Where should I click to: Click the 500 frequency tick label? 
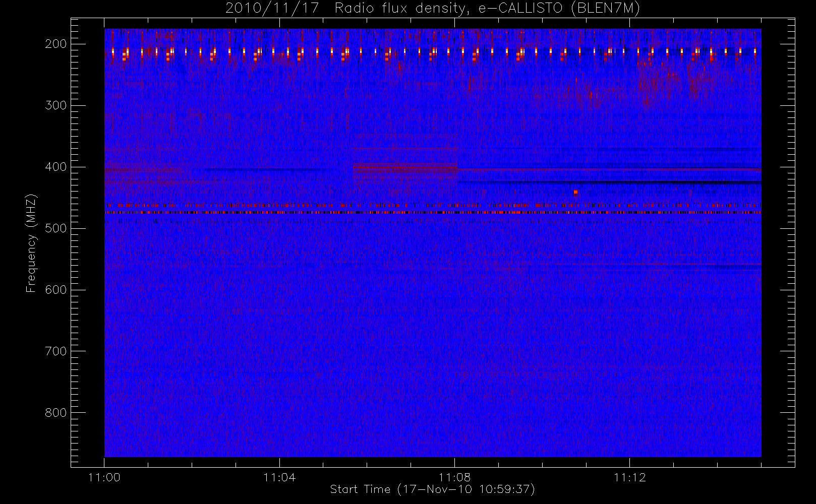(x=56, y=228)
